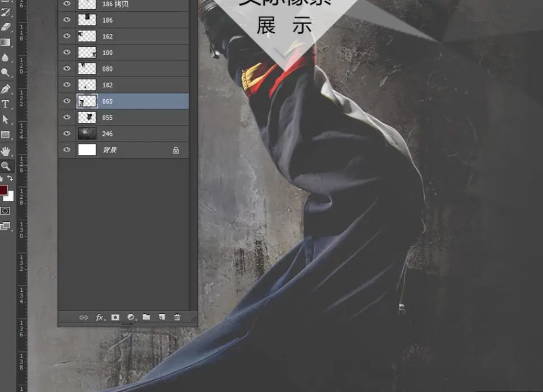Open the background color picker (white)
This screenshot has height=392, width=543.
pyautogui.click(x=10, y=197)
